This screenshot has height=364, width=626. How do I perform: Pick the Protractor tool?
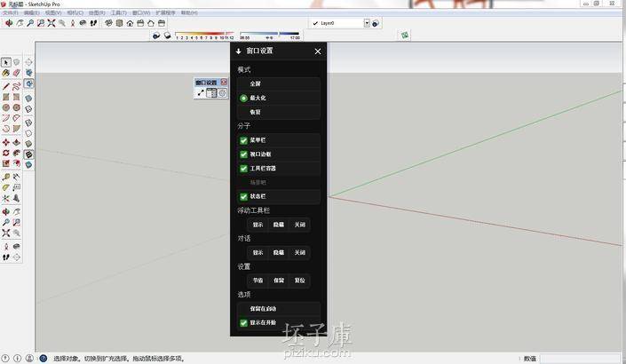5,187
